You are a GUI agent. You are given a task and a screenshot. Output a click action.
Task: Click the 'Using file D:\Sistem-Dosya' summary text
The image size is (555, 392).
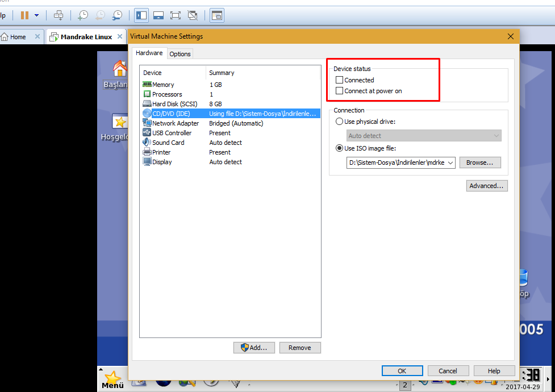click(262, 113)
